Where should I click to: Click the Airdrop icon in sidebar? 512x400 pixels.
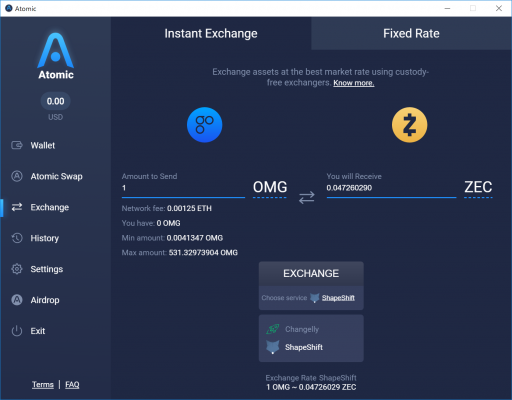point(17,300)
